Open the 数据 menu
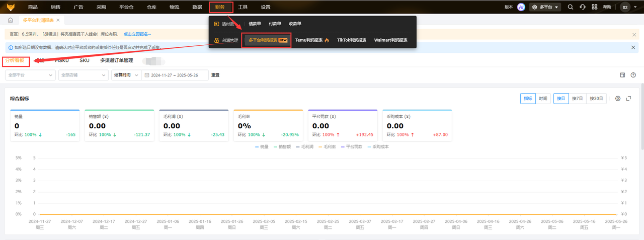Image resolution: width=644 pixels, height=240 pixels. [197, 7]
